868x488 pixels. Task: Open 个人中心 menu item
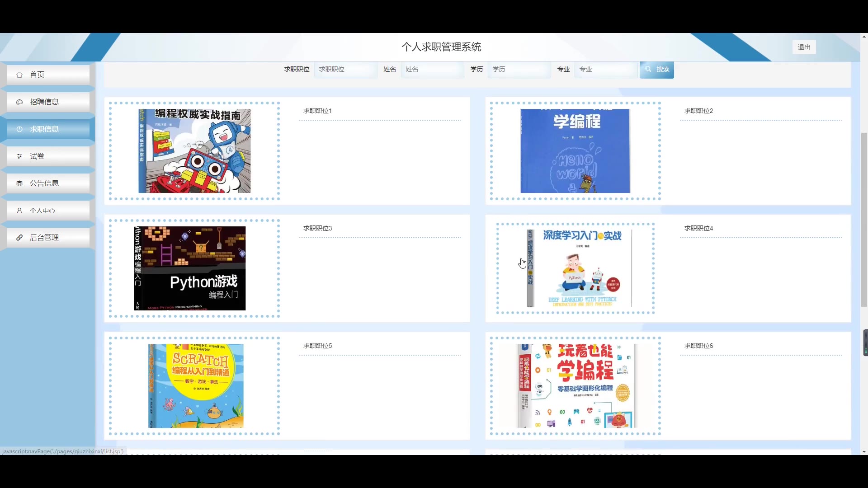[x=48, y=210]
